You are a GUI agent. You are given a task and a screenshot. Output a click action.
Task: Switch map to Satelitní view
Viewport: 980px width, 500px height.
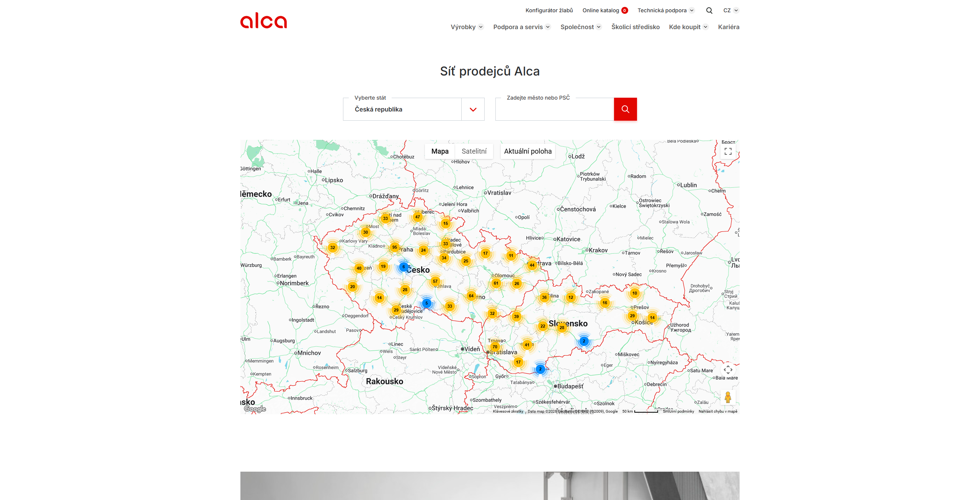[474, 151]
